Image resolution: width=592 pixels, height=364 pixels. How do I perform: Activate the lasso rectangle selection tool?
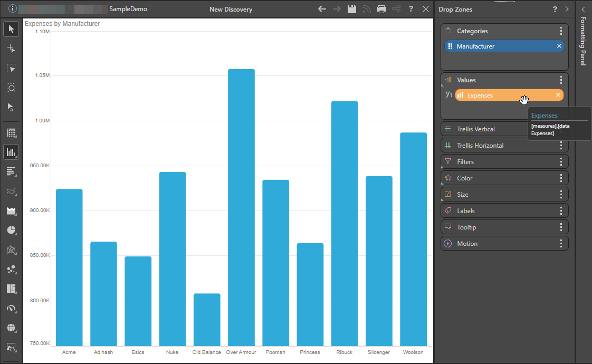point(11,68)
